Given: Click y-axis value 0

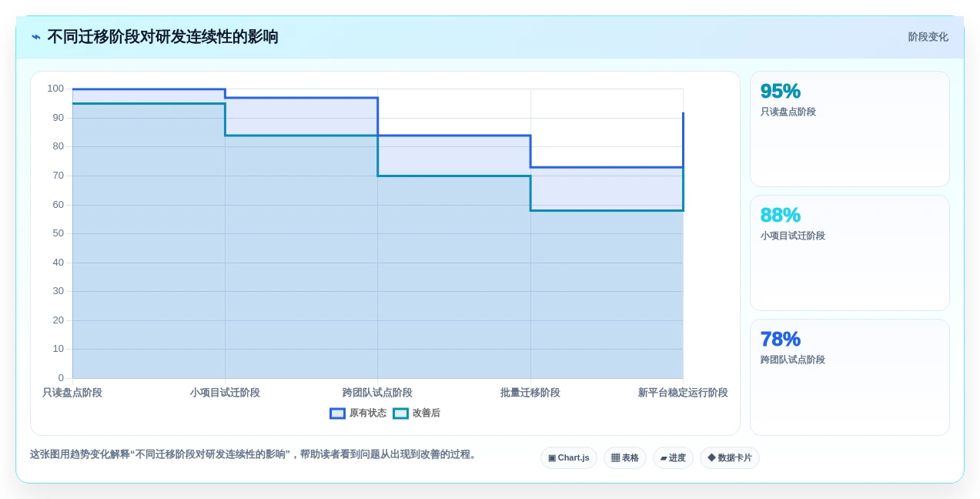Looking at the screenshot, I should click(62, 378).
